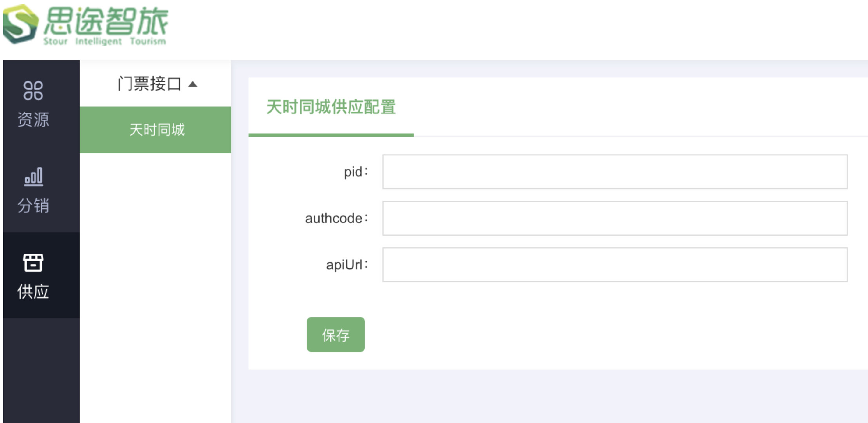Open 分销 via its bar chart icon
Viewport: 868px width, 423px height.
(x=33, y=177)
